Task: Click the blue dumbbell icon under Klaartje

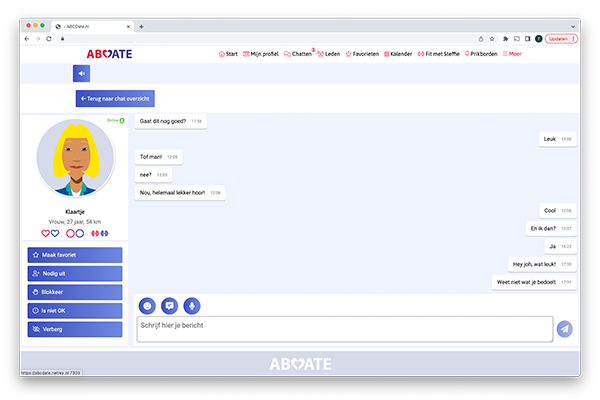Action: click(104, 233)
